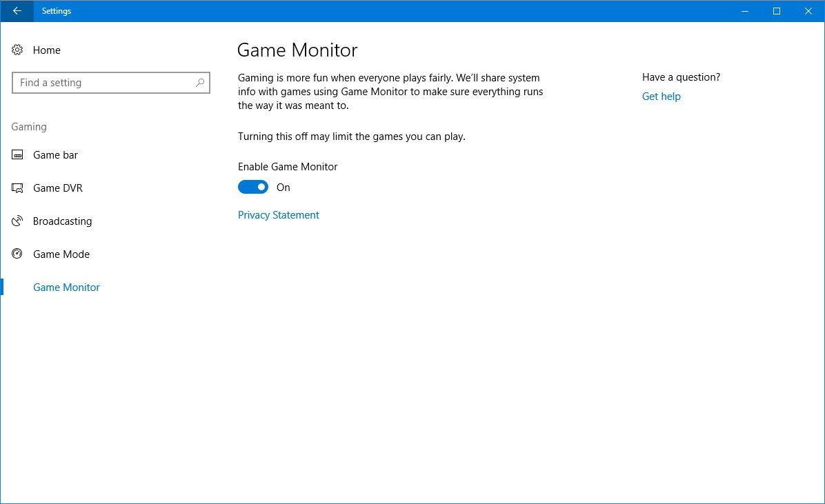Viewport: 825px width, 504px height.
Task: Click the Home gear icon
Action: 17,50
